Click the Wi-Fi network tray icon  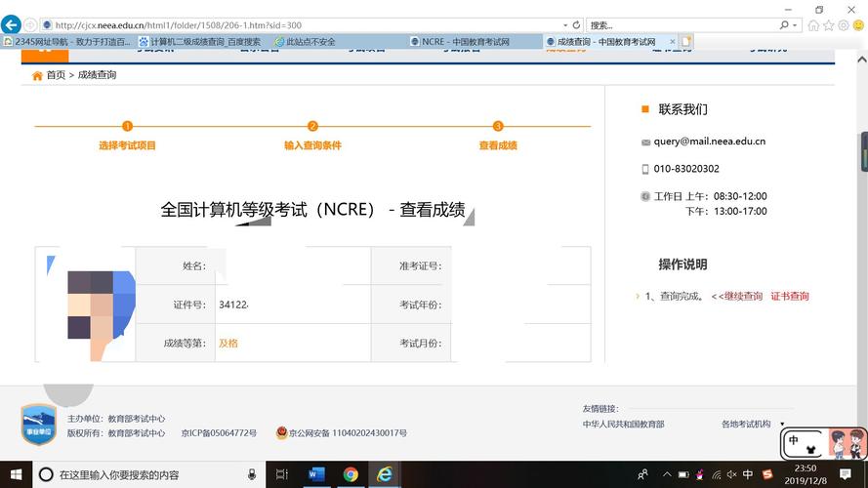pos(717,474)
